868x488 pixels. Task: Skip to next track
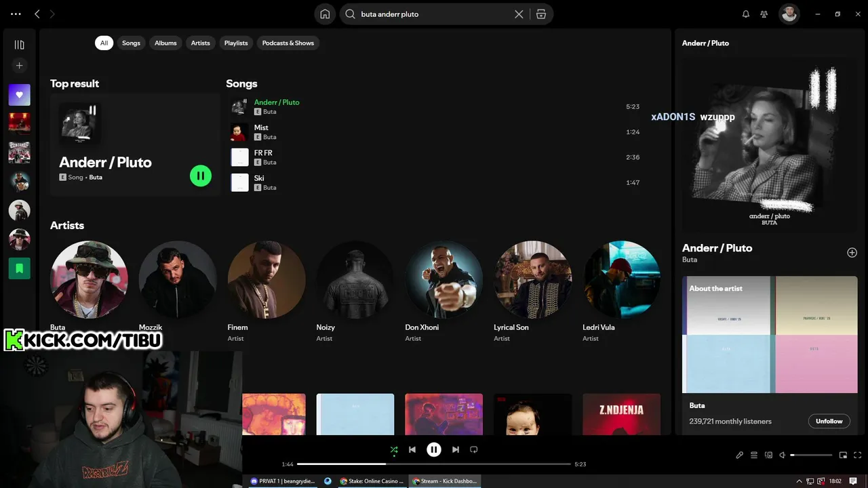pos(456,449)
